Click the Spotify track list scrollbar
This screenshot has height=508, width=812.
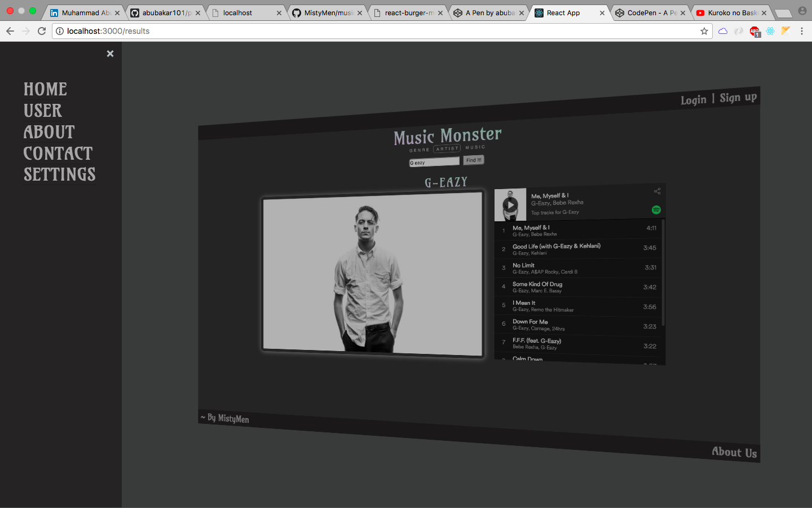pyautogui.click(x=663, y=273)
